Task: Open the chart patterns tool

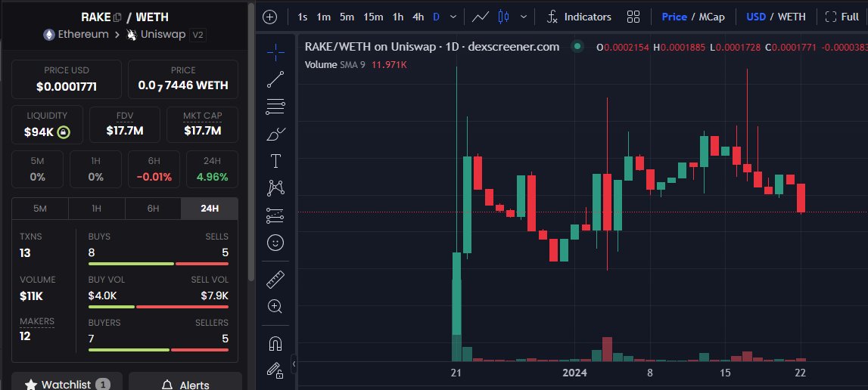Action: (x=275, y=188)
